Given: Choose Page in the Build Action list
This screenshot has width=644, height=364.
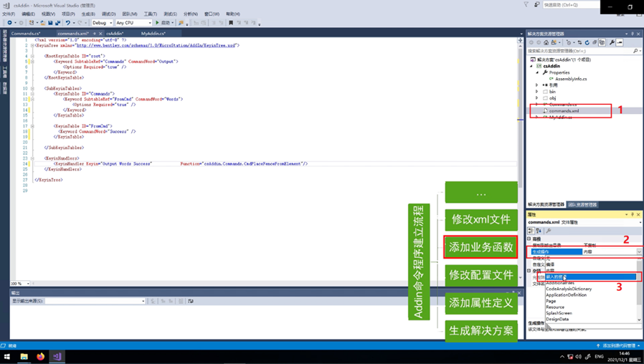Looking at the screenshot, I should click(x=551, y=301).
